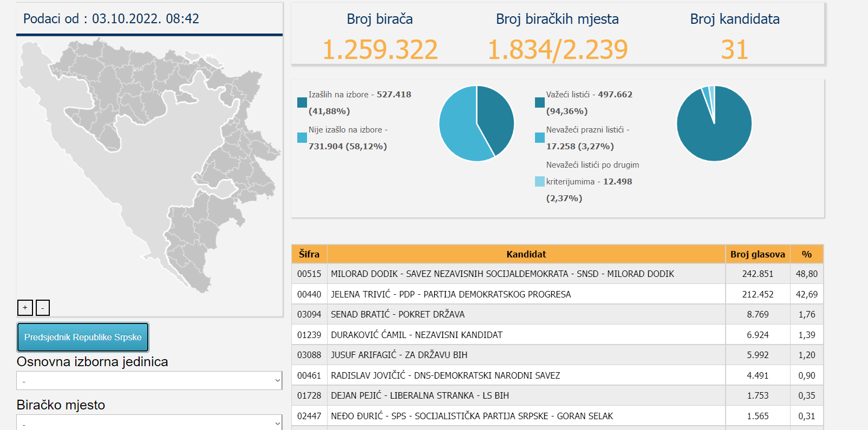Click the Nije izašlo na izbore legend swatch
Screen dimensions: 868x430
pos(302,138)
